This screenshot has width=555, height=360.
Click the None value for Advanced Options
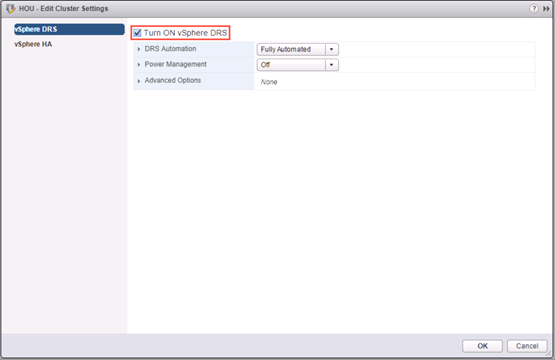(x=269, y=82)
